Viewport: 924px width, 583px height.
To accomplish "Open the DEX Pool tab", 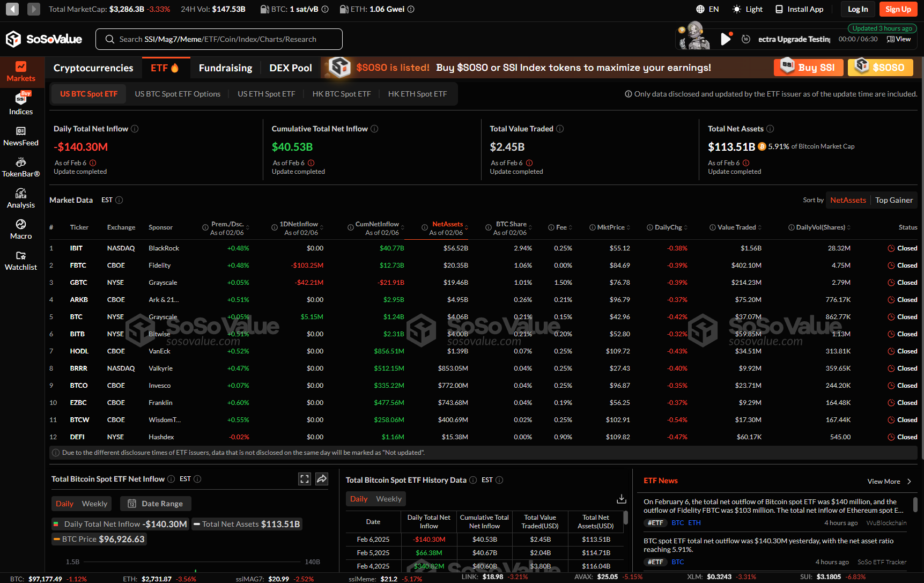I will [x=291, y=68].
